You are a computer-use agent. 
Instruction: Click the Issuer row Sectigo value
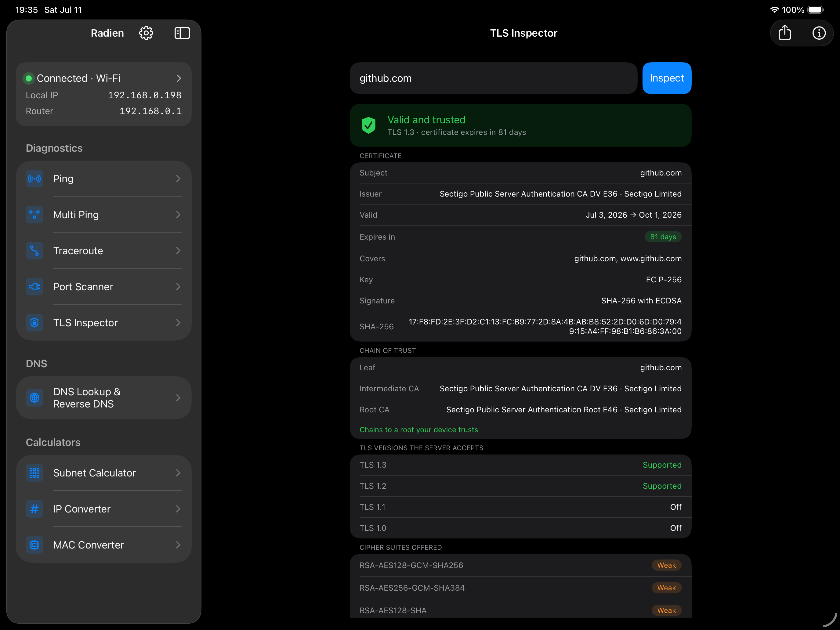click(x=560, y=194)
